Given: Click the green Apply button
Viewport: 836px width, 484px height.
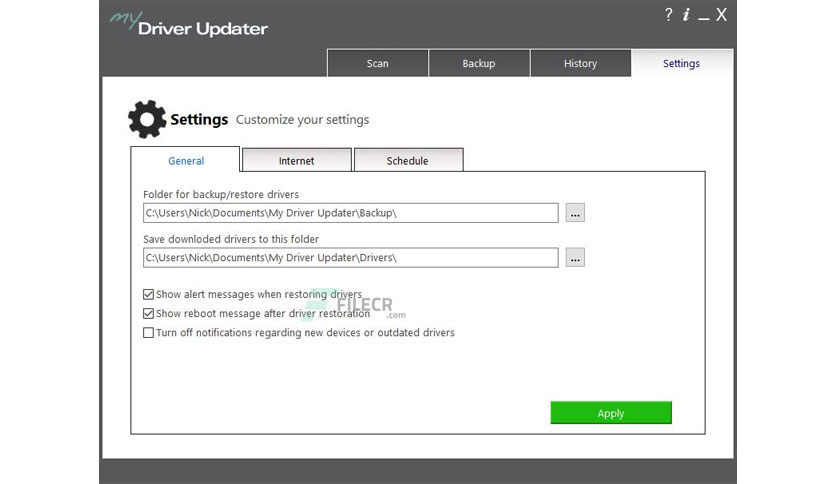Looking at the screenshot, I should click(x=611, y=413).
